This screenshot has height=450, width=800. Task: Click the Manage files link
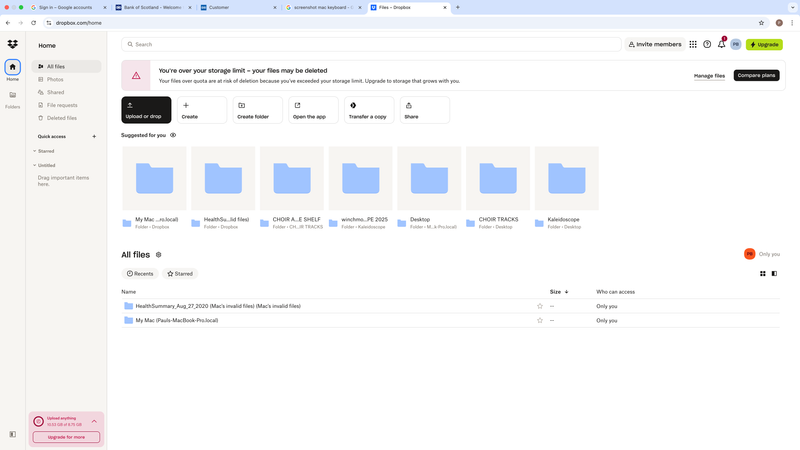pos(709,76)
